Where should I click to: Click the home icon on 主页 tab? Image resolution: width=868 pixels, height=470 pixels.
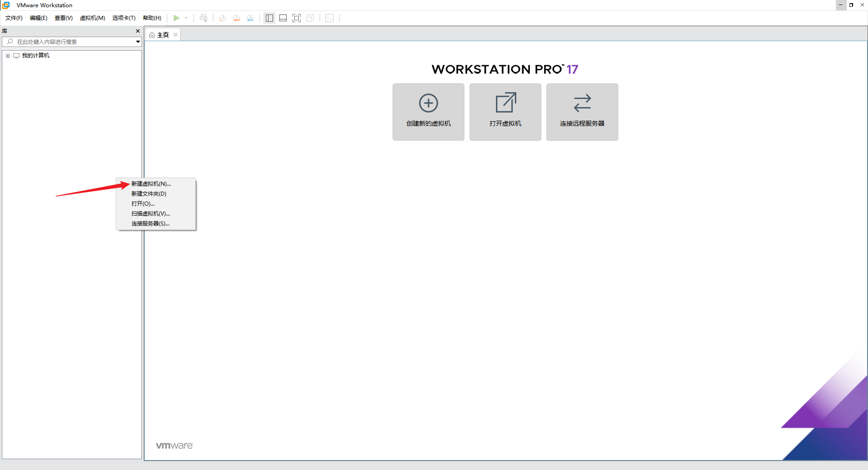pyautogui.click(x=152, y=35)
